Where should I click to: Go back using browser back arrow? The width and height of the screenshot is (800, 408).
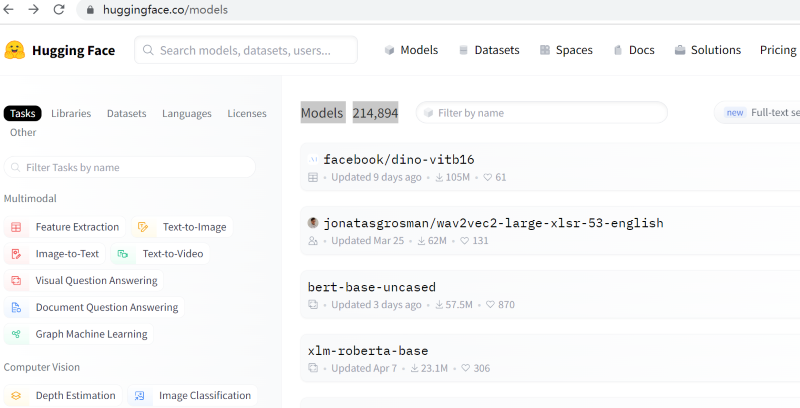pos(9,10)
